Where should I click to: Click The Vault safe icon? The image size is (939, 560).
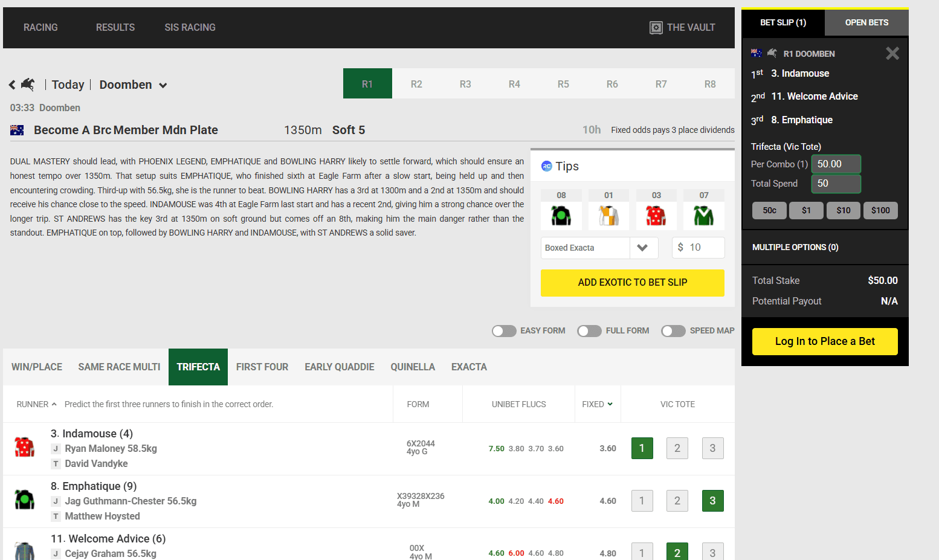[x=656, y=28]
